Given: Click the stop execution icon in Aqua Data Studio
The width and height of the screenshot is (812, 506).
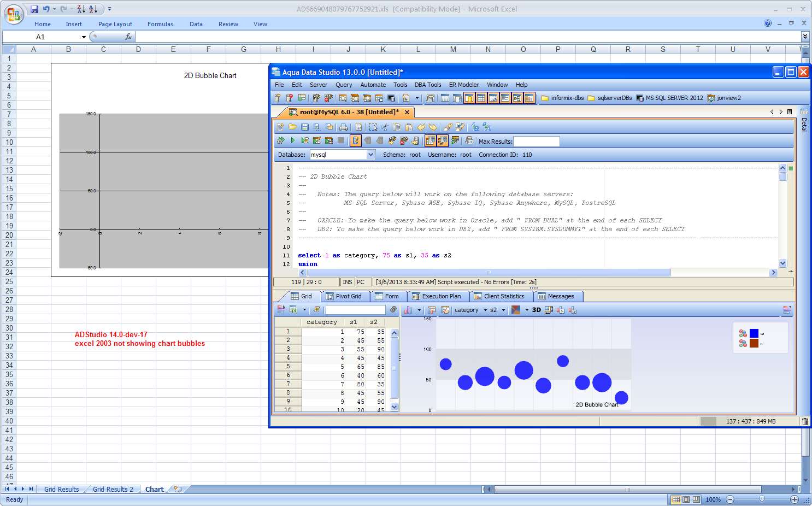Looking at the screenshot, I should coord(341,141).
